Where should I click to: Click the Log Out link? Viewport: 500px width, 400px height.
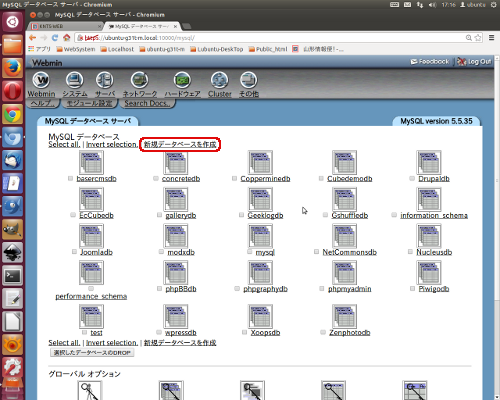[475, 62]
